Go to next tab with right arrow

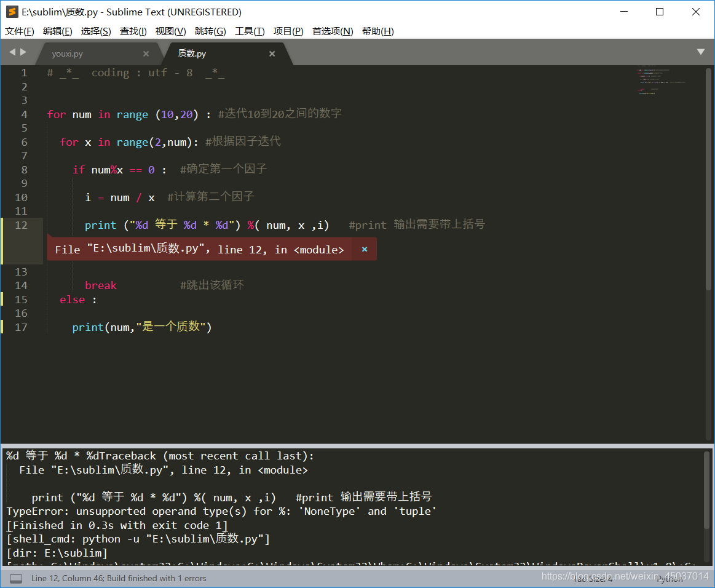pos(23,52)
